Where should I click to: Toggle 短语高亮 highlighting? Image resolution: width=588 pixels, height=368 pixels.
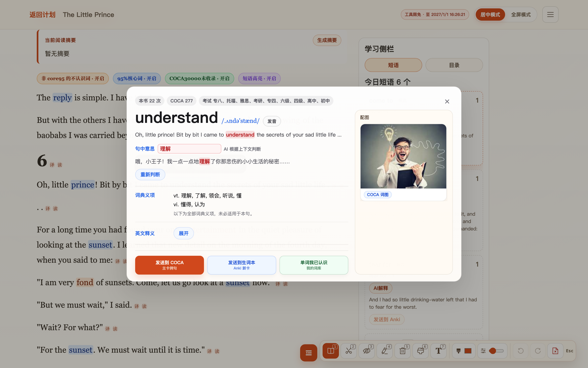click(259, 78)
